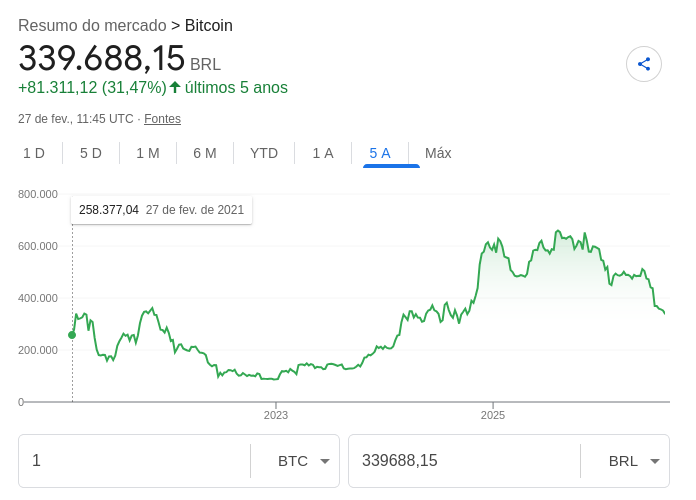Viewport: 696px width, 500px height.
Task: Select the 6 M chart range
Action: click(205, 153)
